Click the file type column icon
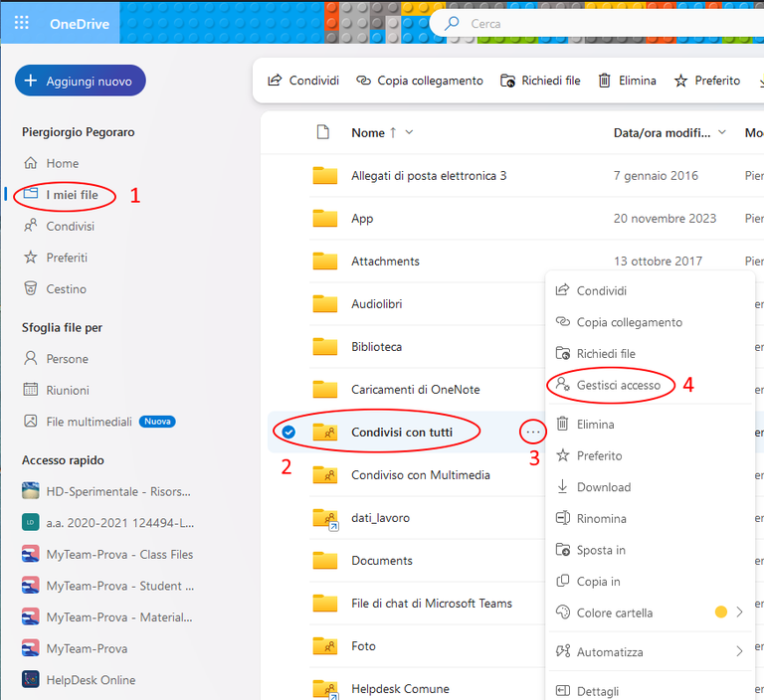The image size is (764, 700). point(323,132)
